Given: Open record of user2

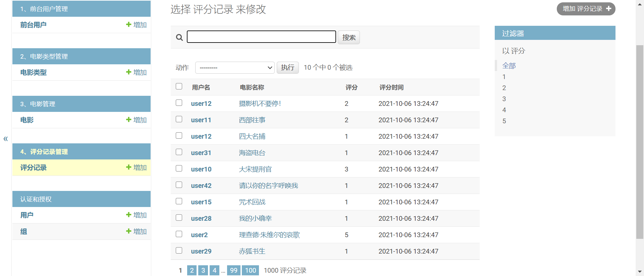Looking at the screenshot, I should pyautogui.click(x=199, y=235).
